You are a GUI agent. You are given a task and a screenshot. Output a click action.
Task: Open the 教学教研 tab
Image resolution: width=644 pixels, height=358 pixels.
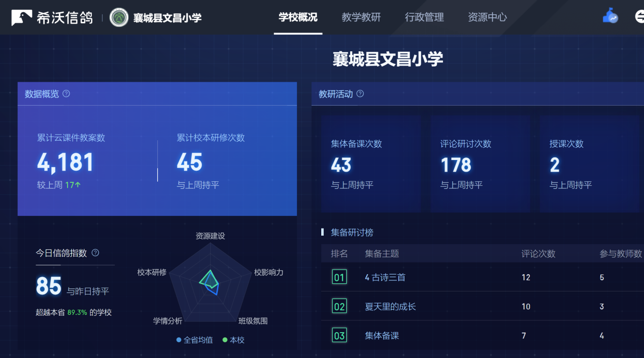pyautogui.click(x=361, y=17)
